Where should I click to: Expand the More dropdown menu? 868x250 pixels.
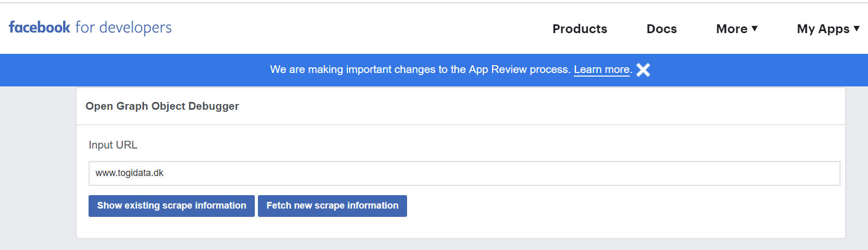pos(731,29)
